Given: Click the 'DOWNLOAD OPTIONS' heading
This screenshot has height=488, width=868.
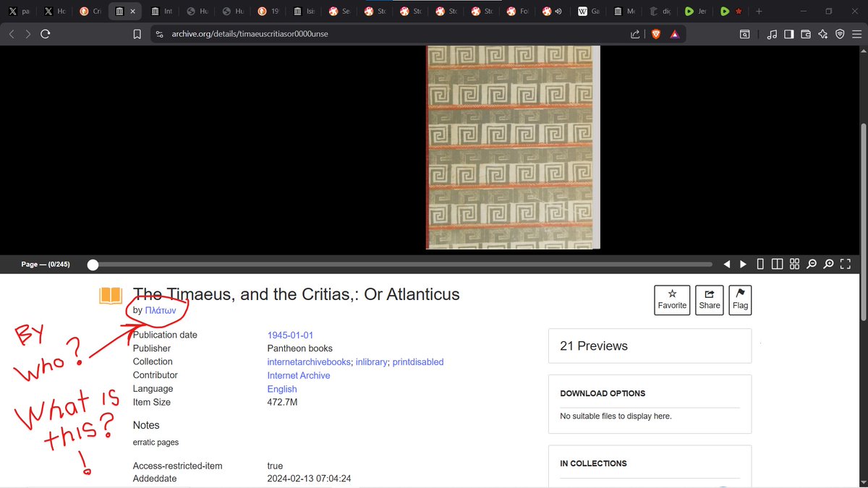Looking at the screenshot, I should (603, 393).
